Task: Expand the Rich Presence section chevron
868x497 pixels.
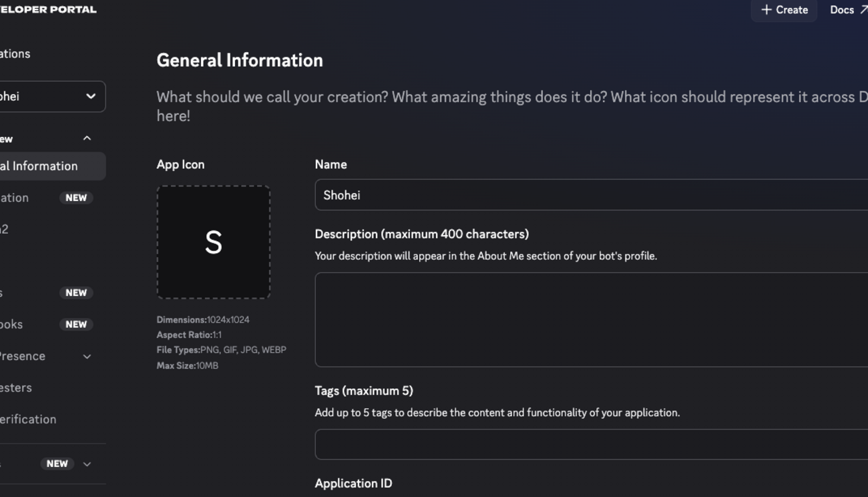Action: [x=87, y=357]
